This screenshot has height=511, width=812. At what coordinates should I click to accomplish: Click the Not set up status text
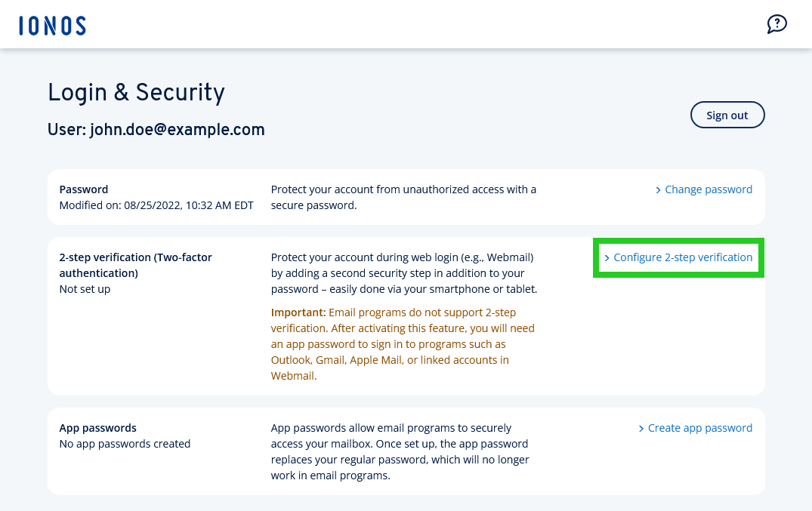pyautogui.click(x=85, y=288)
